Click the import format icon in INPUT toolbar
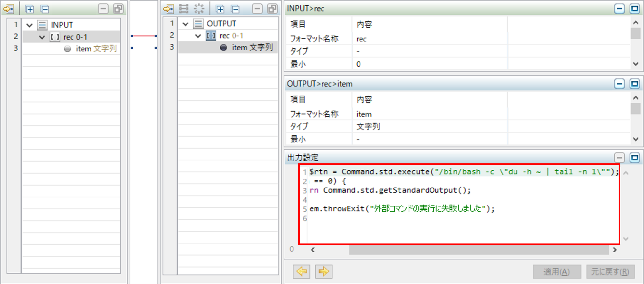 coord(9,9)
